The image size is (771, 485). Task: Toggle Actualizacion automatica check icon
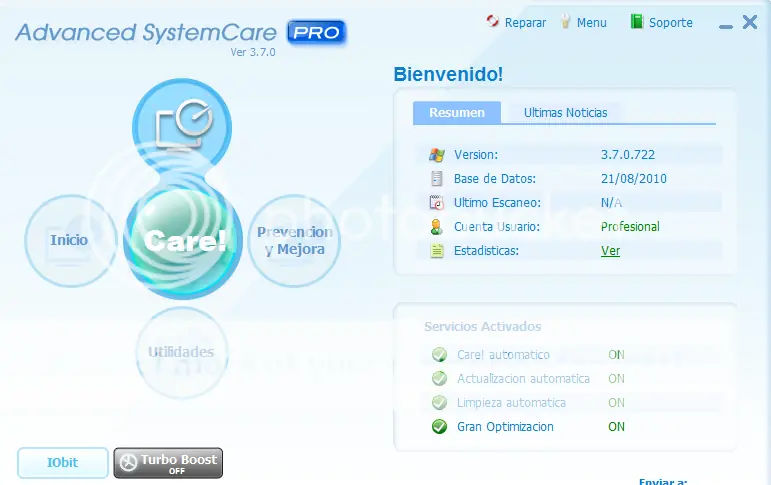coord(439,378)
